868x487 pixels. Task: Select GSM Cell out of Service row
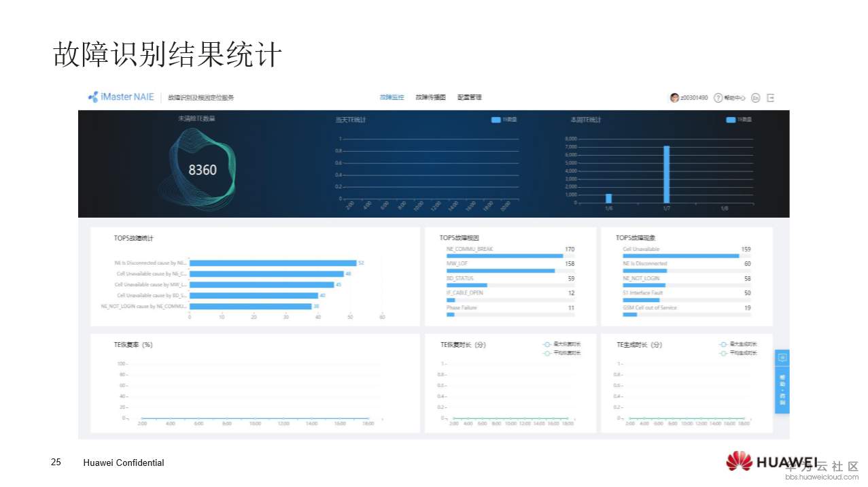point(687,311)
